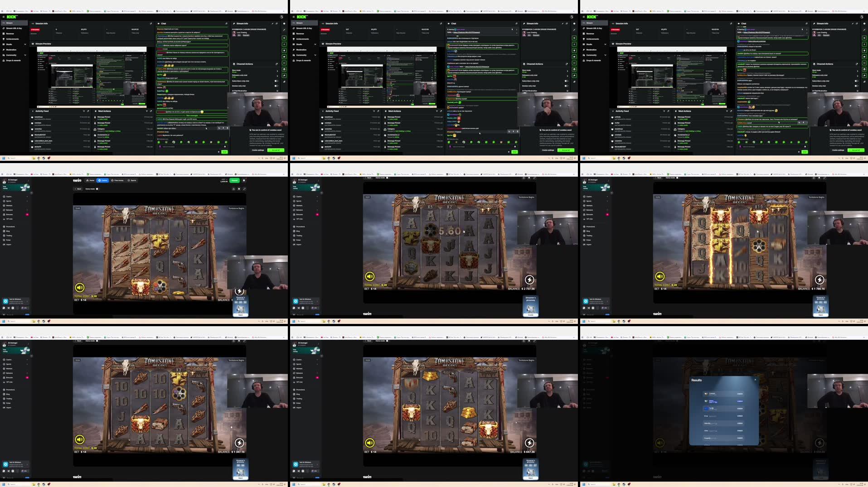Click Create on Streamer's giveaway, balance $2 737.56 frame
This screenshot has width=868, height=487.
[x=530, y=315]
